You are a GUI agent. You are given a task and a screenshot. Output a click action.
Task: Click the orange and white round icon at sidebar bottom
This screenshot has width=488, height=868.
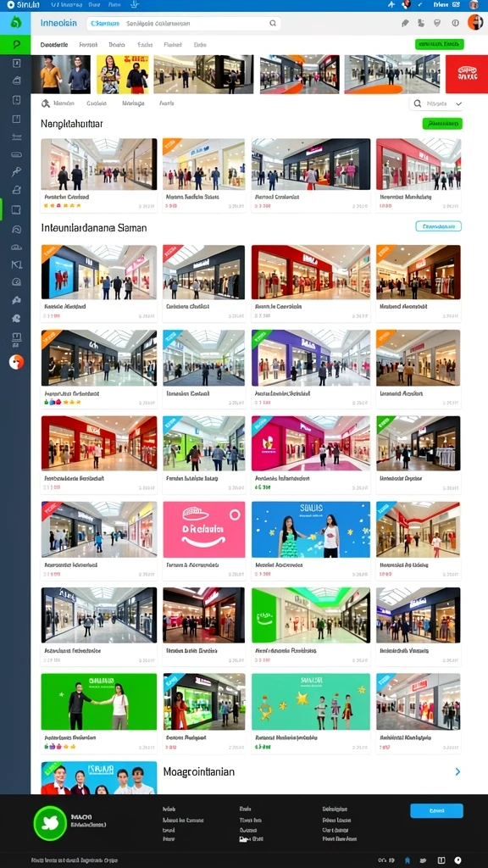pos(16,362)
